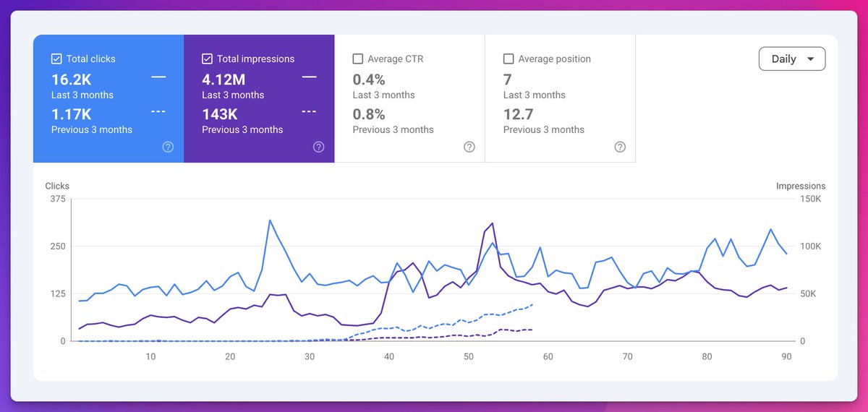Click the 150K impressions axis value
This screenshot has width=868, height=412.
[810, 199]
